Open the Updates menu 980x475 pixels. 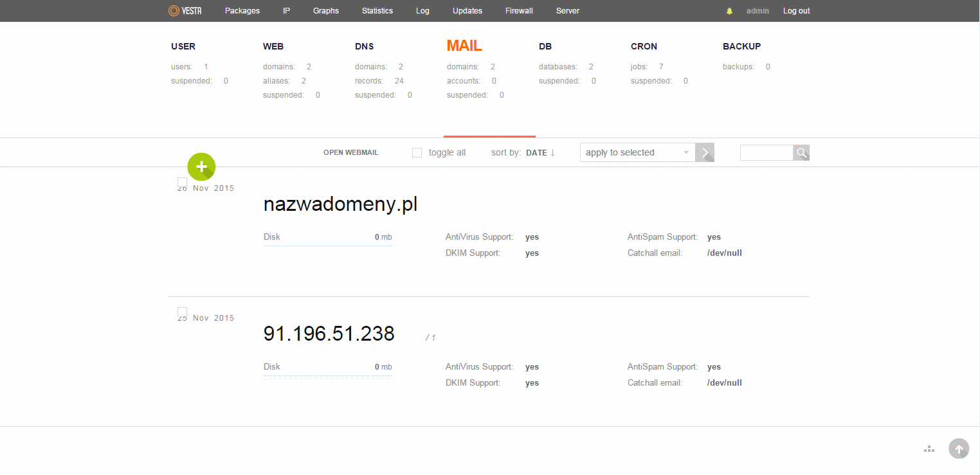click(x=467, y=11)
